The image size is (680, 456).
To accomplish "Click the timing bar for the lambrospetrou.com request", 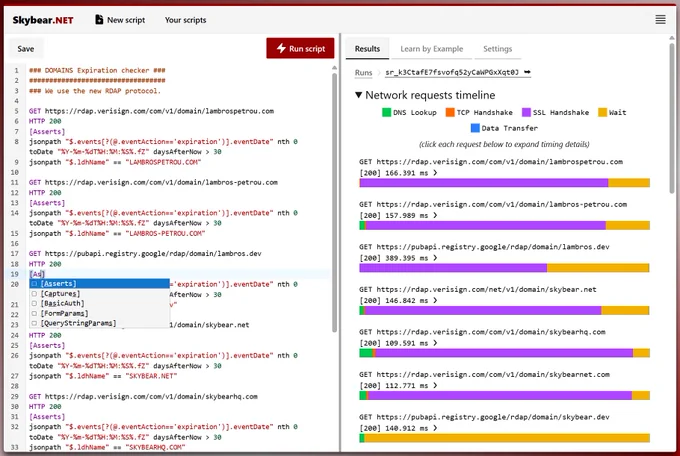I will 504,183.
